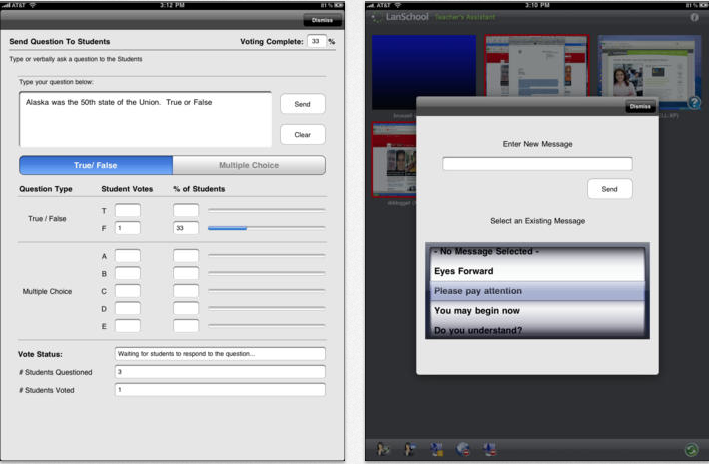Clear the typed question
Screen dimensions: 709x464
pos(303,135)
